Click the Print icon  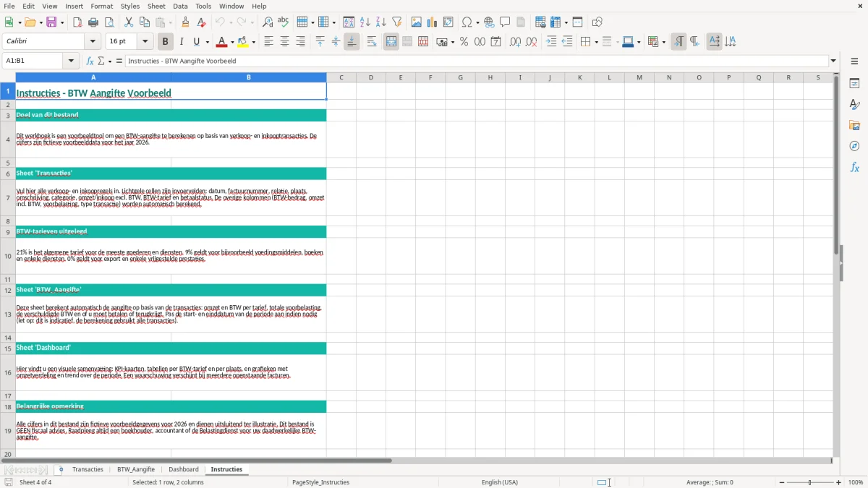coord(93,22)
